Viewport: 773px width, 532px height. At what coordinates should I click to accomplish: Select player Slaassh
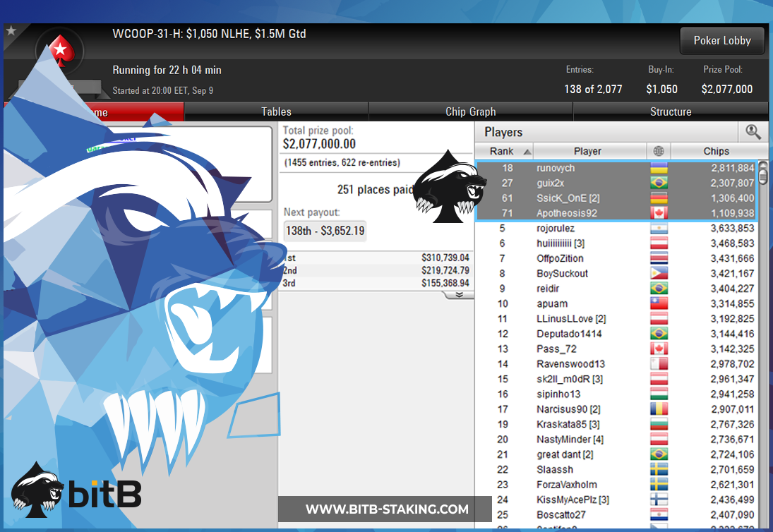point(617,469)
